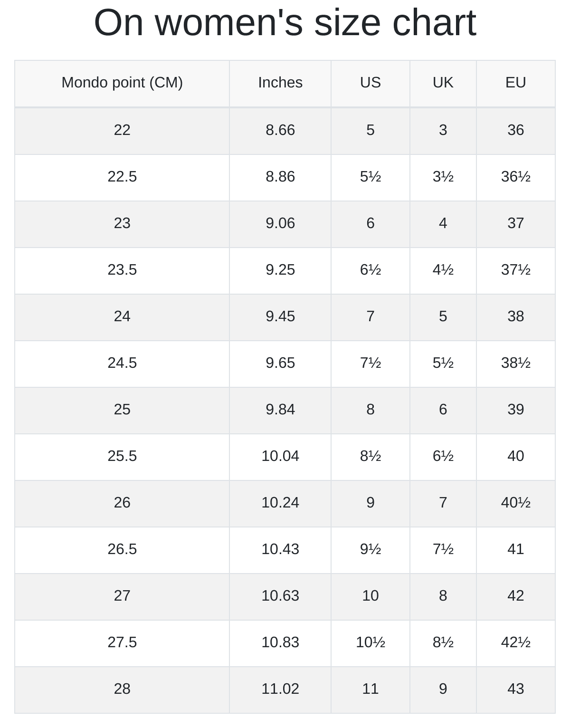Select the Mondo point 24.5 cell
Screen dimensions: 570x728
[x=122, y=363]
